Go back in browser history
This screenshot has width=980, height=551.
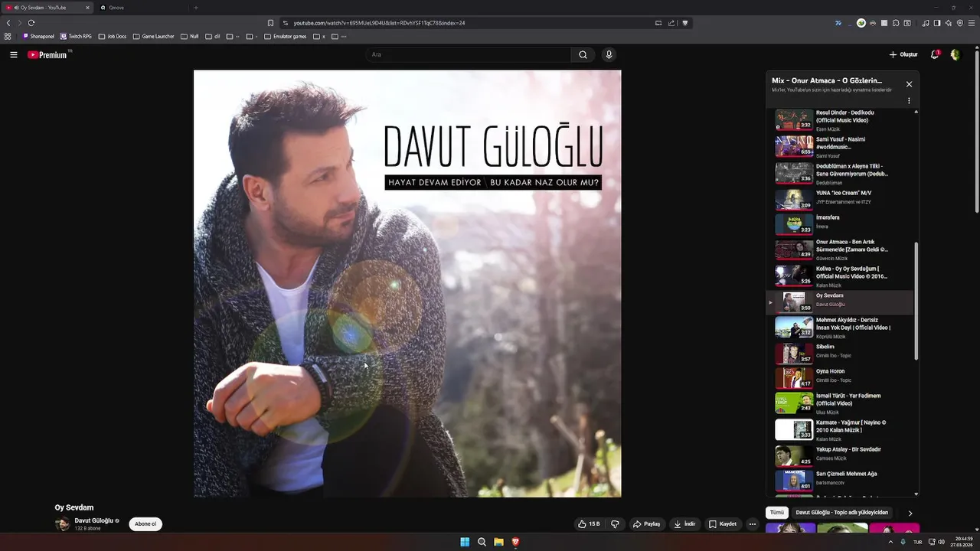(x=8, y=23)
